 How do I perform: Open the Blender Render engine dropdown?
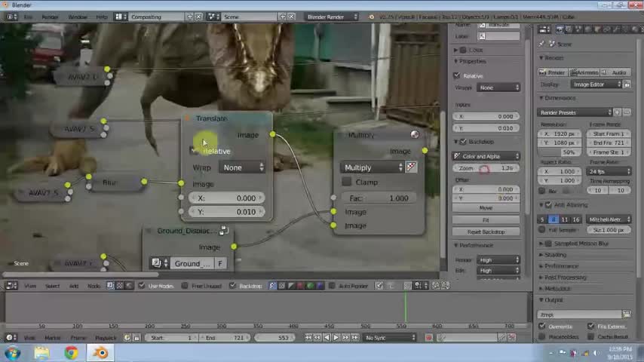tap(332, 17)
